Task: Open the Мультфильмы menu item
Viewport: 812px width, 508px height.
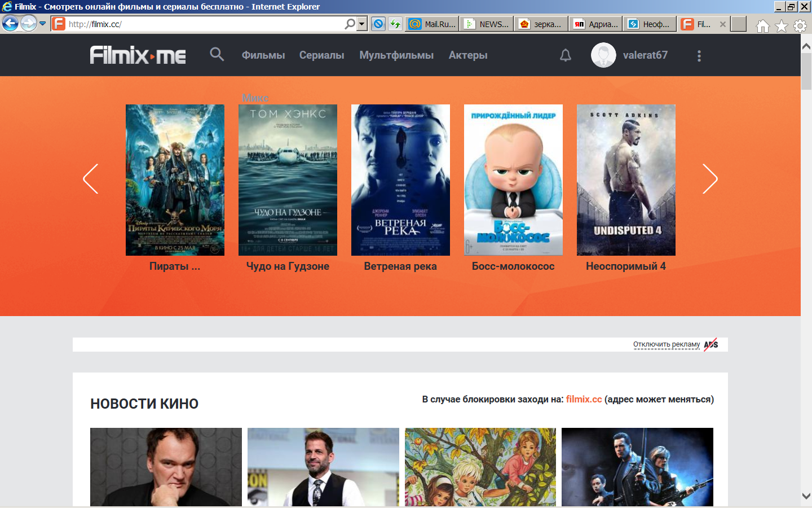Action: pos(396,55)
